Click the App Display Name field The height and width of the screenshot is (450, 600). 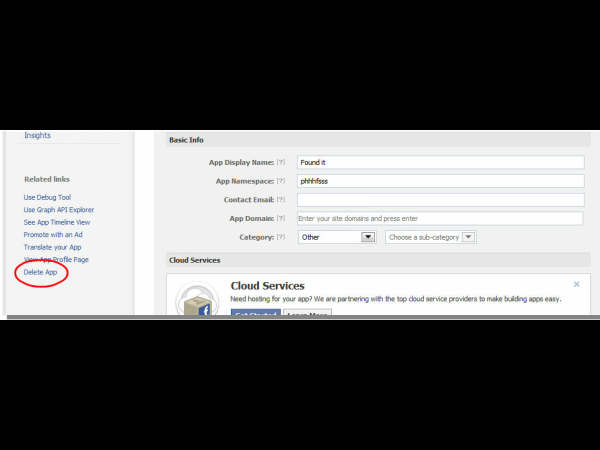click(441, 162)
